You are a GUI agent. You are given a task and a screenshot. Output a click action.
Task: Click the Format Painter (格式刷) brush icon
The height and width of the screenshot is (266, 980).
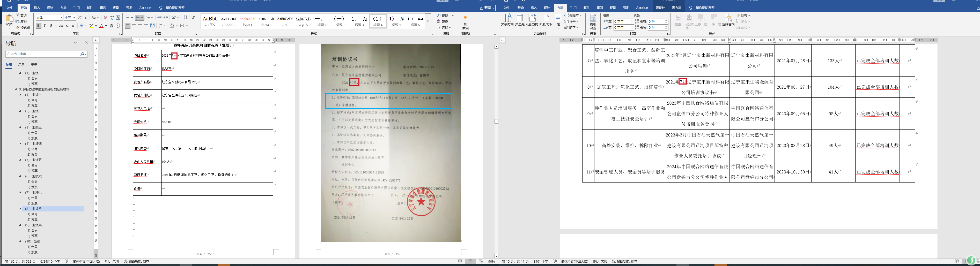[x=18, y=27]
